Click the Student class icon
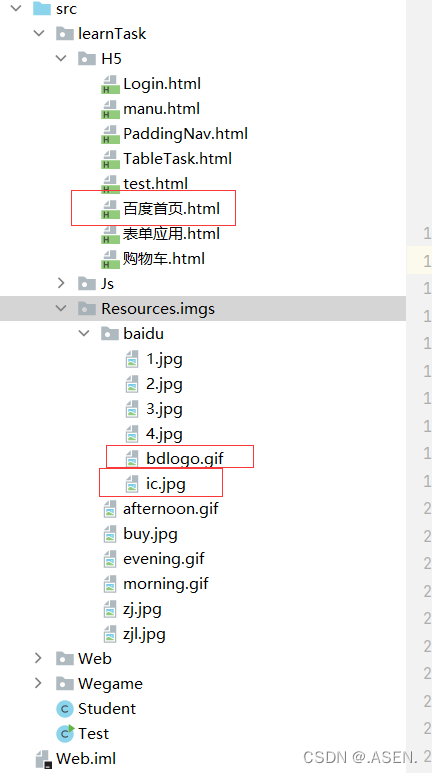 pyautogui.click(x=65, y=709)
